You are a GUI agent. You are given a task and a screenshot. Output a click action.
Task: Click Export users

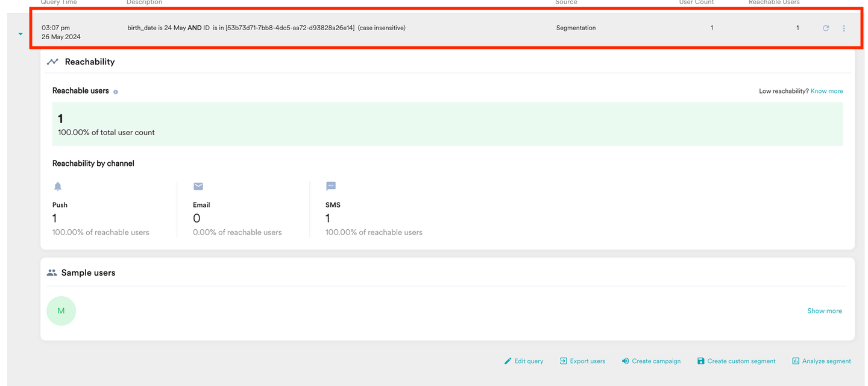[x=582, y=361]
